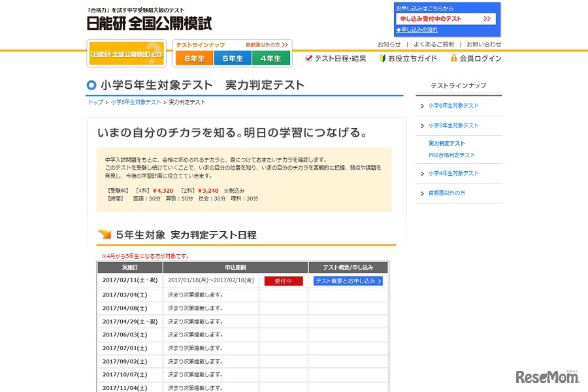
Task: Click the red check icon for テスト日程・結果
Action: [308, 57]
